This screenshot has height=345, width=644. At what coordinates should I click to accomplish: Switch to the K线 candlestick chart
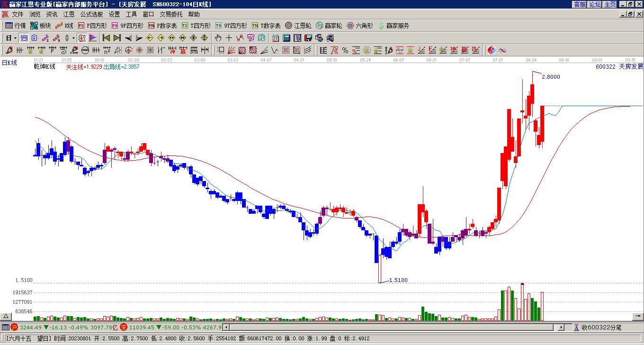coord(64,26)
